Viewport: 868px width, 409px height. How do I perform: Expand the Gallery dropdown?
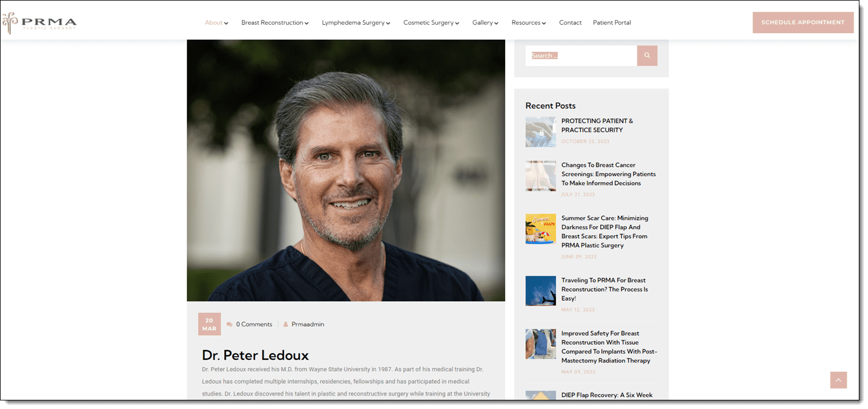coord(485,22)
